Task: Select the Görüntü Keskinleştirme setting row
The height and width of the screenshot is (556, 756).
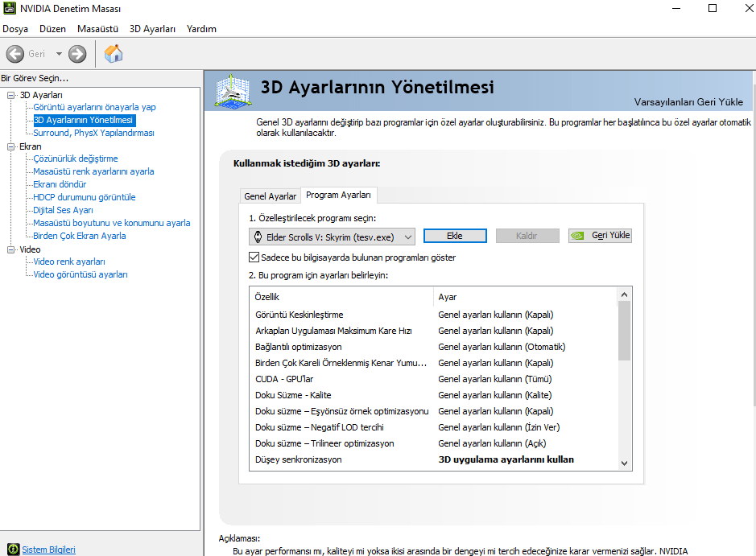Action: pos(433,315)
